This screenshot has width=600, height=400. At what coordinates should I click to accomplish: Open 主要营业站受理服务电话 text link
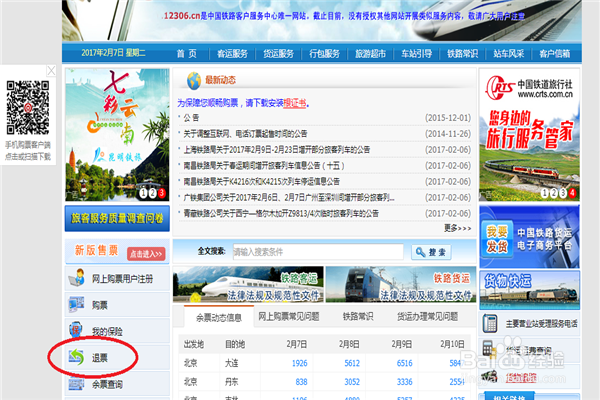(x=541, y=324)
